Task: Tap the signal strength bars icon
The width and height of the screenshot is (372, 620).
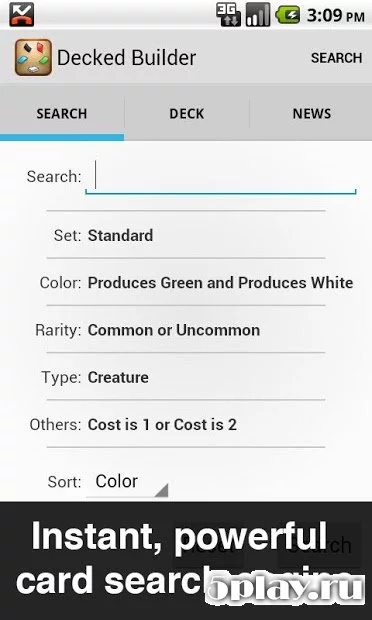Action: click(x=258, y=15)
